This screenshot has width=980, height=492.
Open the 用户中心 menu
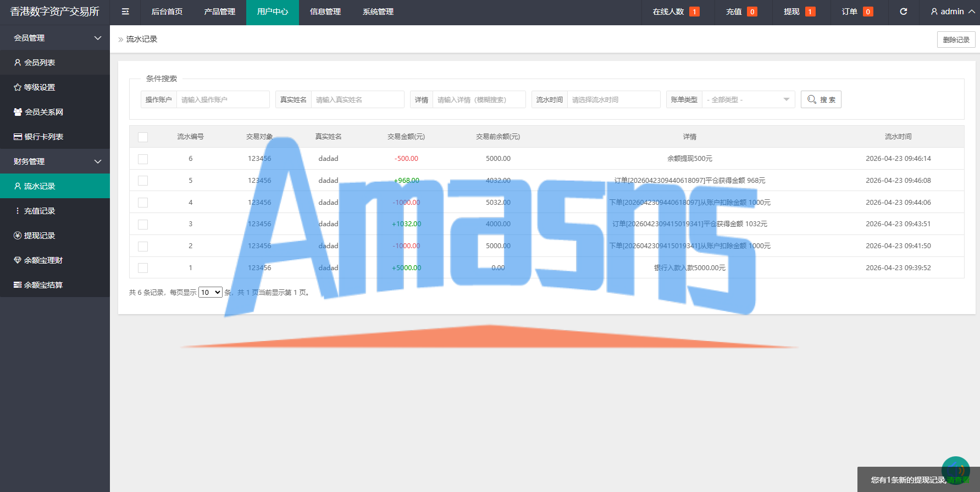(x=273, y=12)
